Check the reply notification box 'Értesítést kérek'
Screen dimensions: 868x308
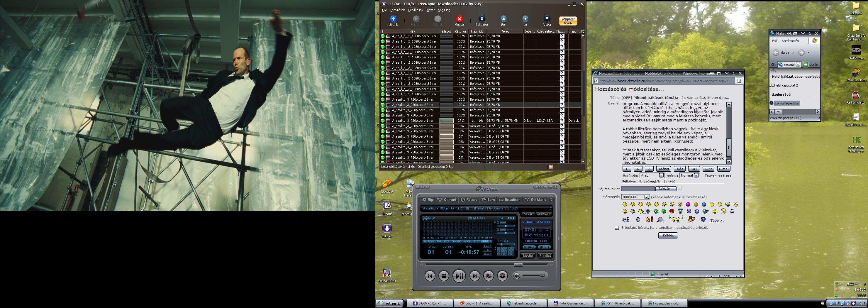(617, 228)
